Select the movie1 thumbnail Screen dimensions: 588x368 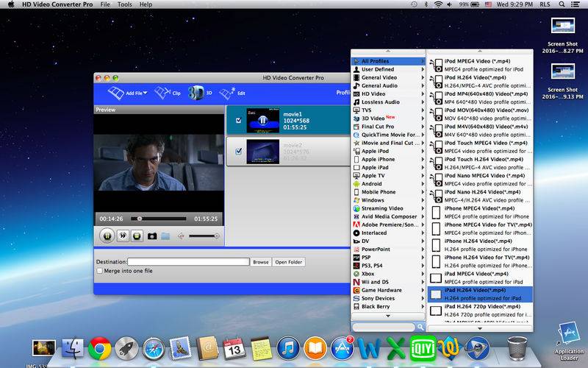263,120
